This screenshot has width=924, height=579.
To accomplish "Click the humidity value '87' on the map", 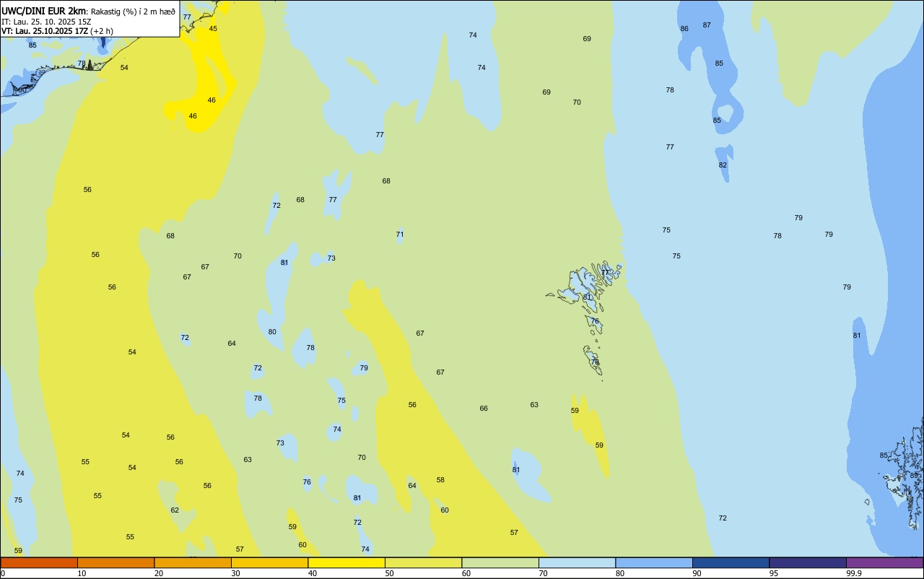I will 707,25.
